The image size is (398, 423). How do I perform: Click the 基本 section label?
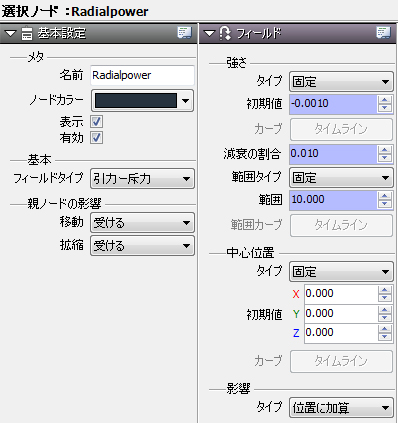(39, 160)
